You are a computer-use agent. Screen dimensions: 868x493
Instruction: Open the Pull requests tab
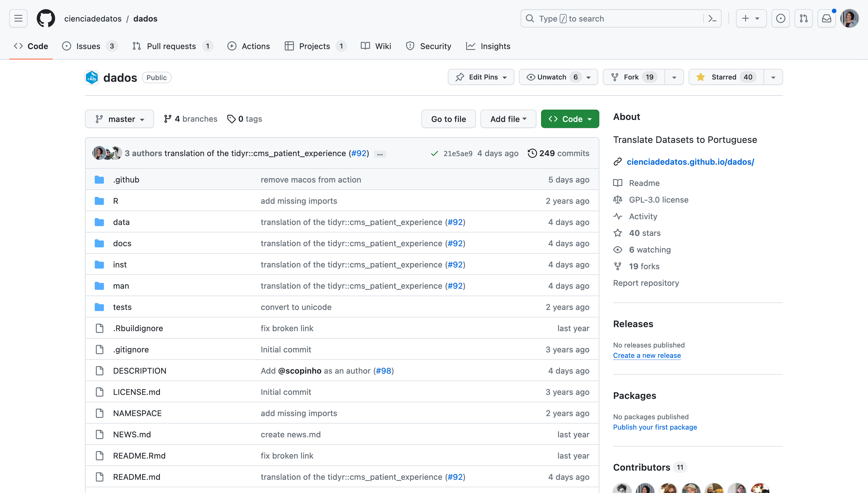coord(171,46)
